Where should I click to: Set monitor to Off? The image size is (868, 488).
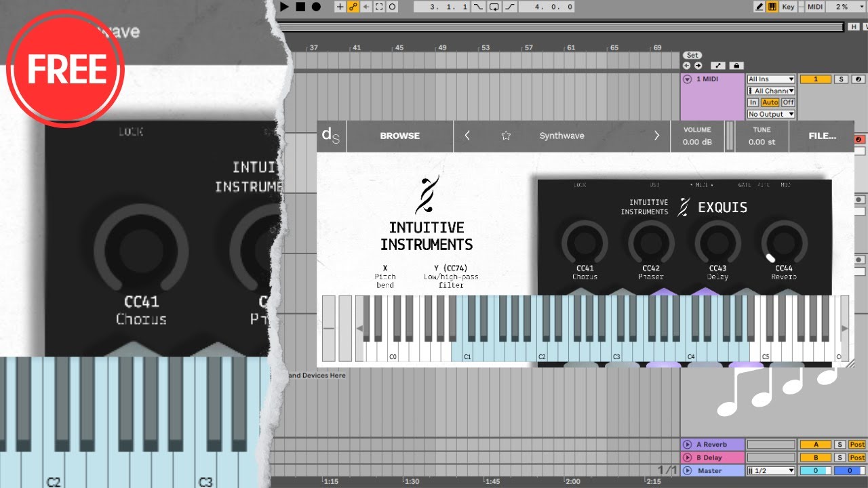[788, 102]
